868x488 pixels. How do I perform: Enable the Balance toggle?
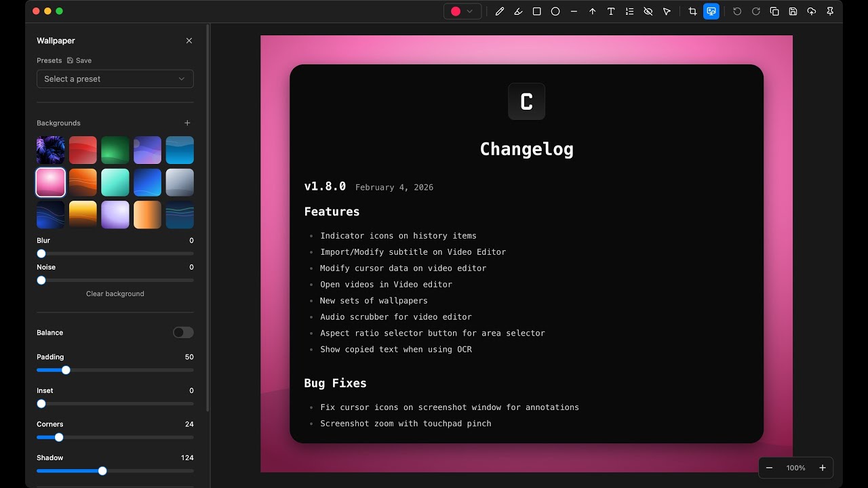183,332
